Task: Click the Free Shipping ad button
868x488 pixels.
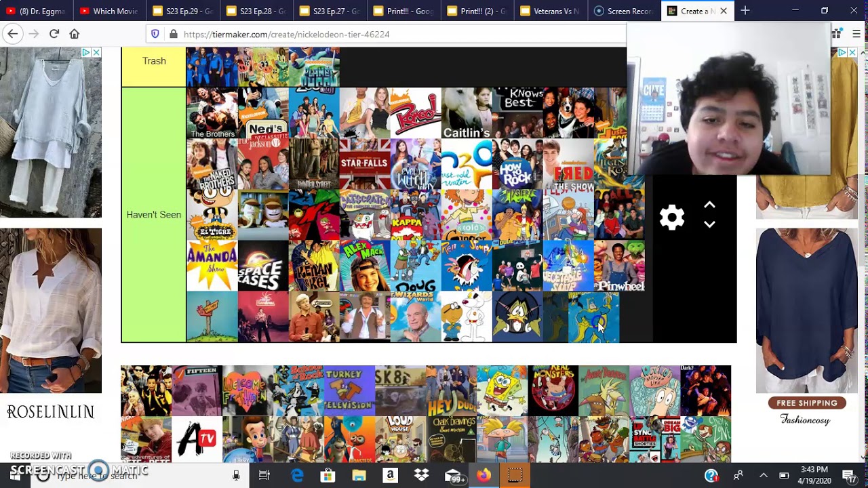Action: (807, 403)
